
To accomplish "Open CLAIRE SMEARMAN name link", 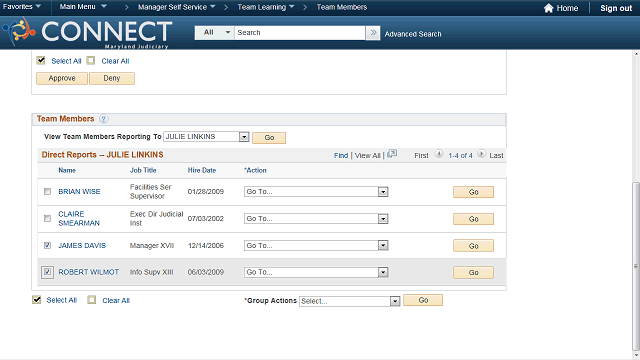I will (x=79, y=218).
